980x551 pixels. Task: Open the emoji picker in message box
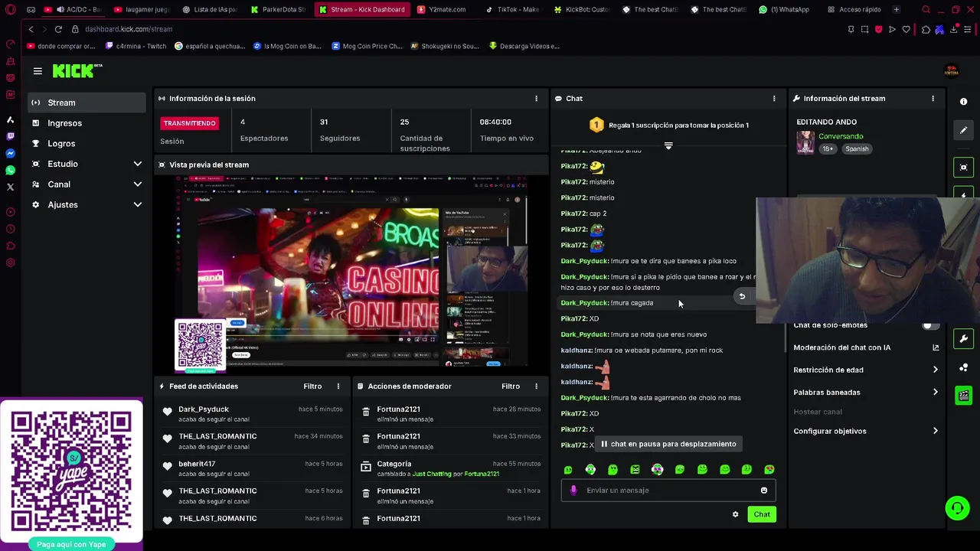tap(763, 491)
